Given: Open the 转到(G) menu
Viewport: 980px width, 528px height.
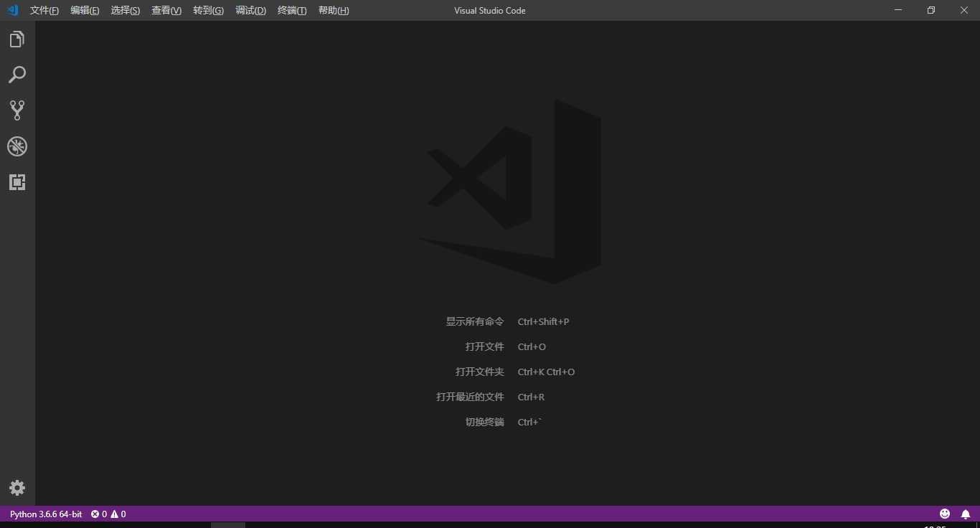Looking at the screenshot, I should click(208, 11).
